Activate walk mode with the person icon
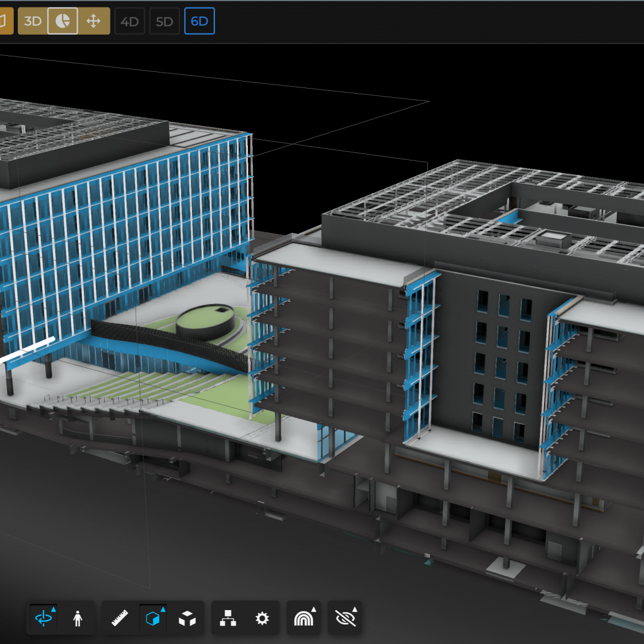This screenshot has width=644, height=644. coord(78,618)
